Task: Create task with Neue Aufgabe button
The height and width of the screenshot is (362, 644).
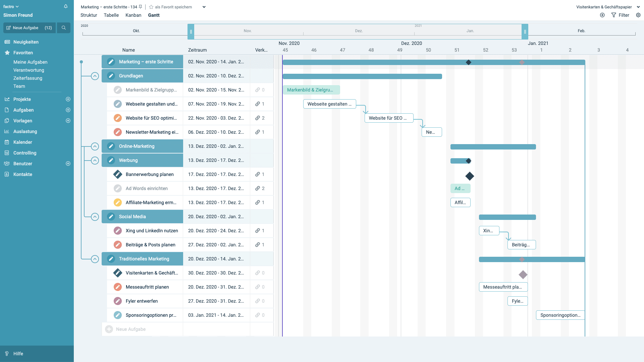Action: click(x=30, y=28)
